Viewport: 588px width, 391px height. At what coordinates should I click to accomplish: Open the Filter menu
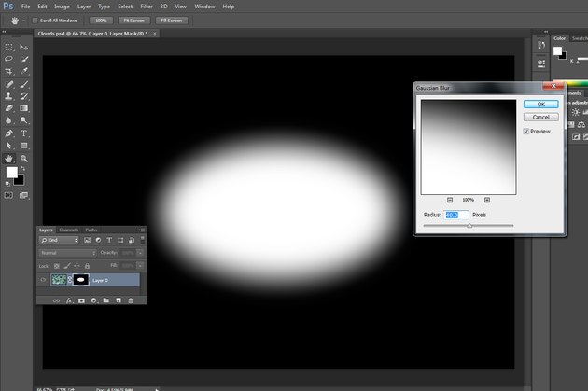point(147,7)
